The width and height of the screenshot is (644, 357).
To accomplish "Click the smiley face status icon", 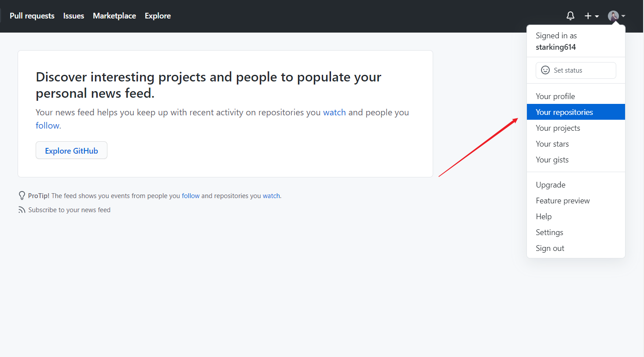I will click(545, 70).
